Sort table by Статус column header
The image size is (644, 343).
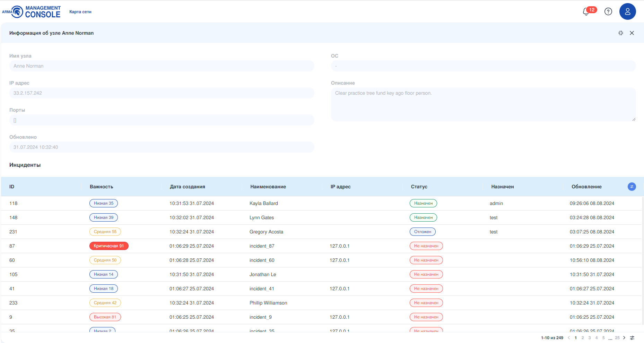(419, 187)
